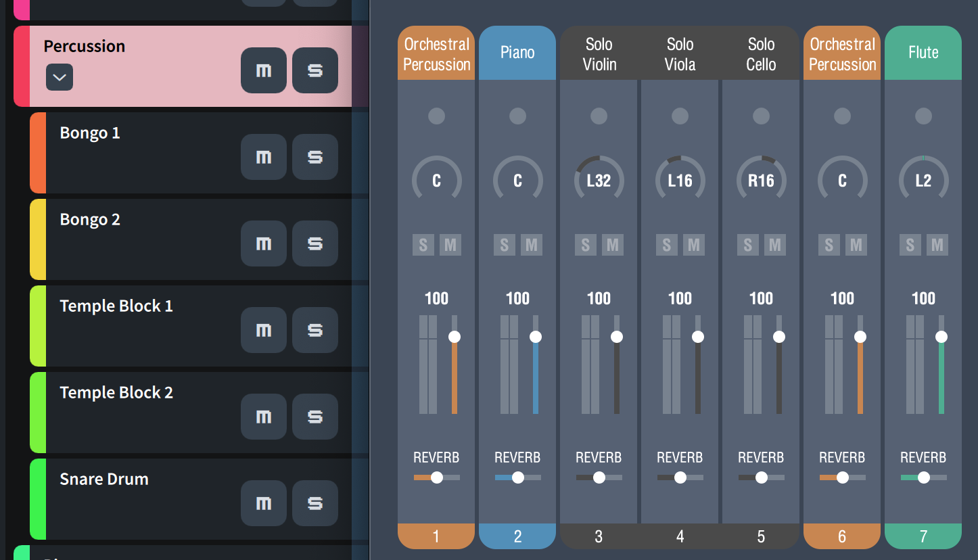Click the Piano volume fader handle

coord(536,337)
